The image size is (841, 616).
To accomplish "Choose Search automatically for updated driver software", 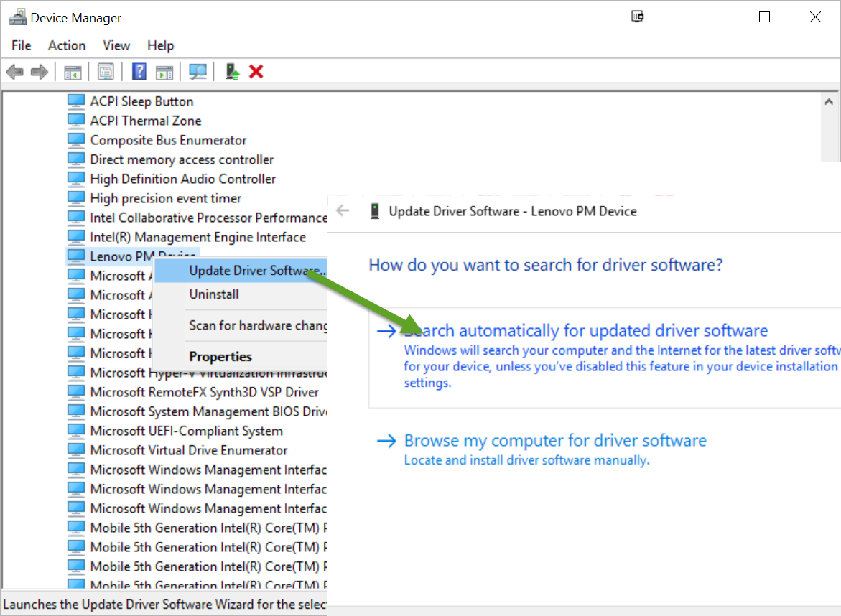I will [585, 331].
